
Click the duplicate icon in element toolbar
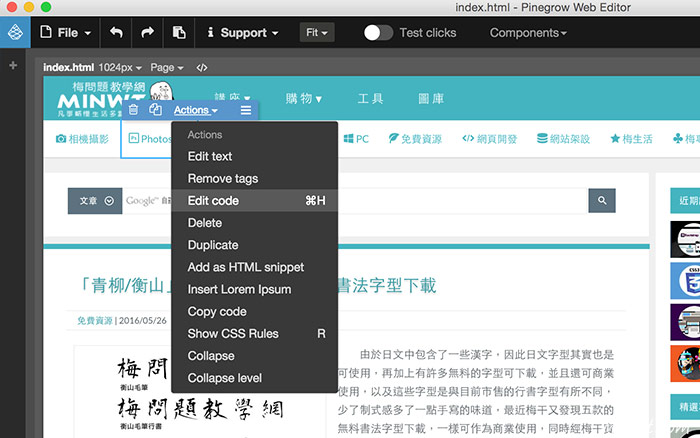pos(155,110)
